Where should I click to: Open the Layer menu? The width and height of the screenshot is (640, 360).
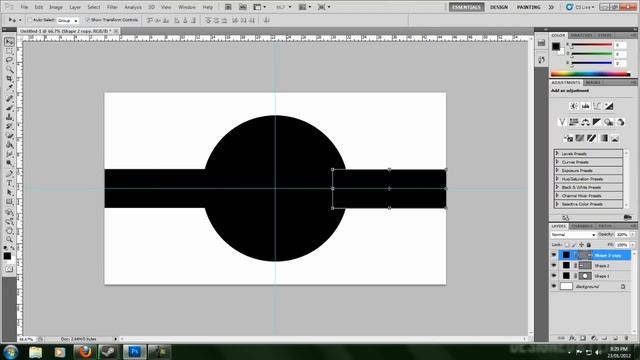coord(75,7)
